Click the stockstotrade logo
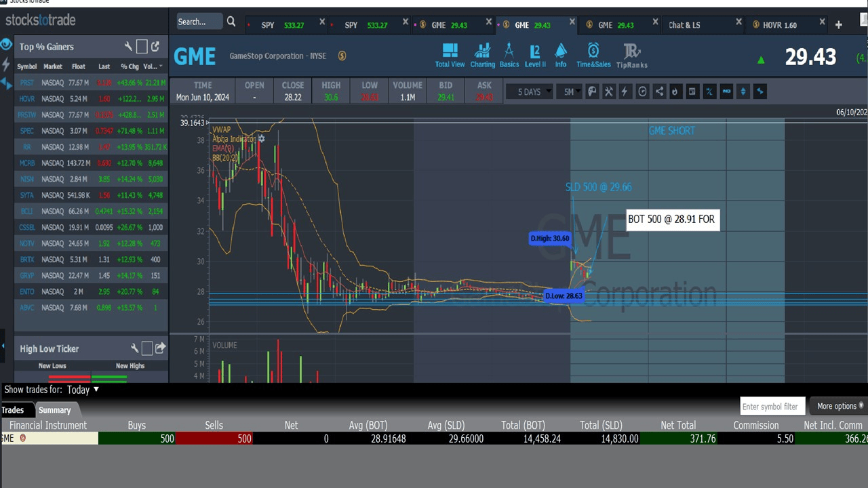The width and height of the screenshot is (868, 488). (x=41, y=20)
